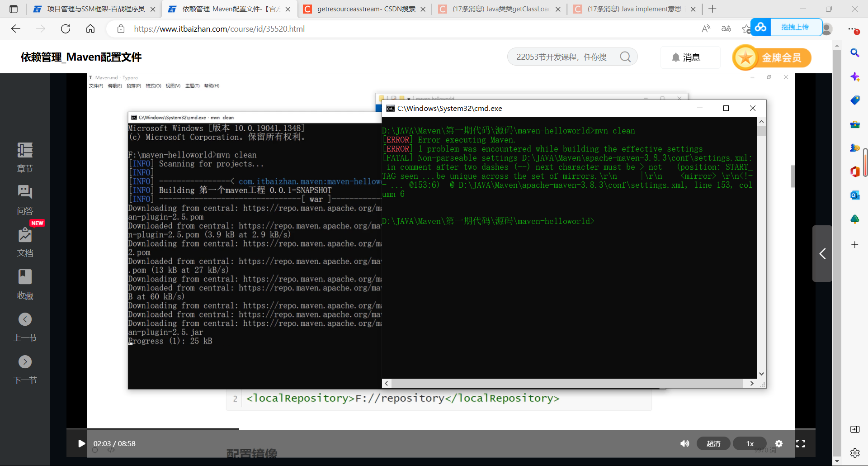Open Typora 编辑(E) menu
The height and width of the screenshot is (466, 868).
pyautogui.click(x=115, y=86)
